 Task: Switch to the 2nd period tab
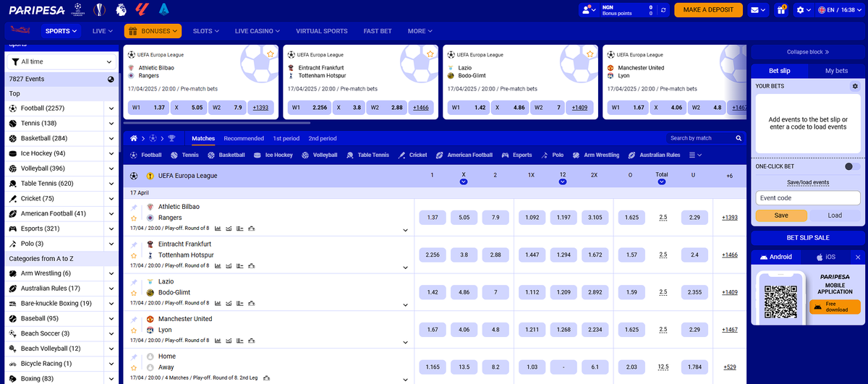click(x=323, y=138)
